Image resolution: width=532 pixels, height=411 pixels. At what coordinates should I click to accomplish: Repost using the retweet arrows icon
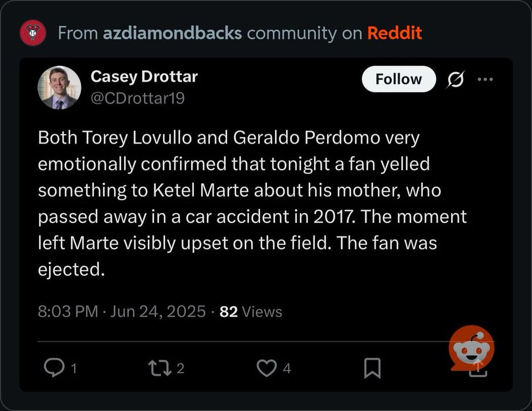(x=160, y=368)
